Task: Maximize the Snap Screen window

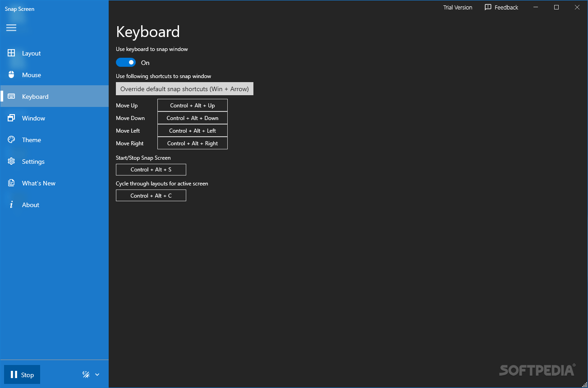Action: coord(556,7)
